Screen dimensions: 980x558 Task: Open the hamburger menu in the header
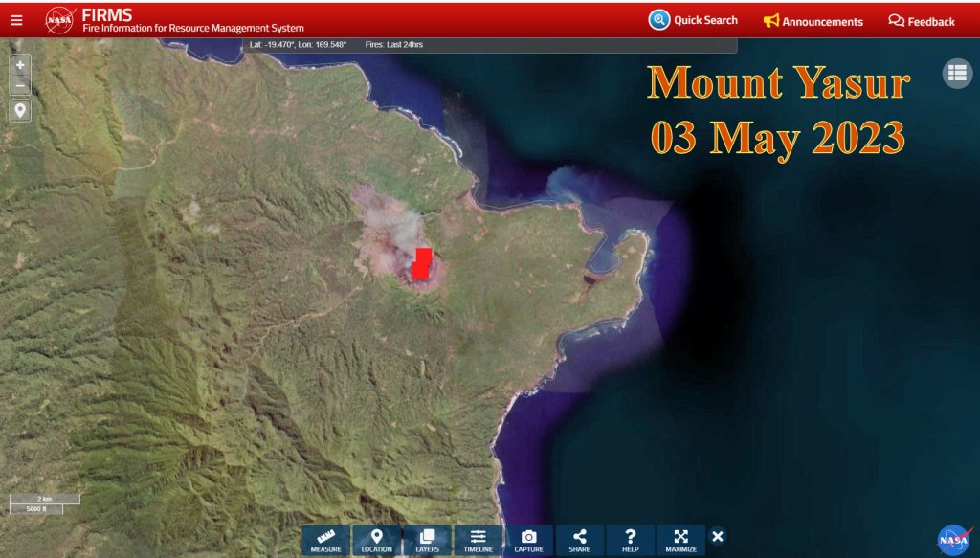pyautogui.click(x=16, y=20)
